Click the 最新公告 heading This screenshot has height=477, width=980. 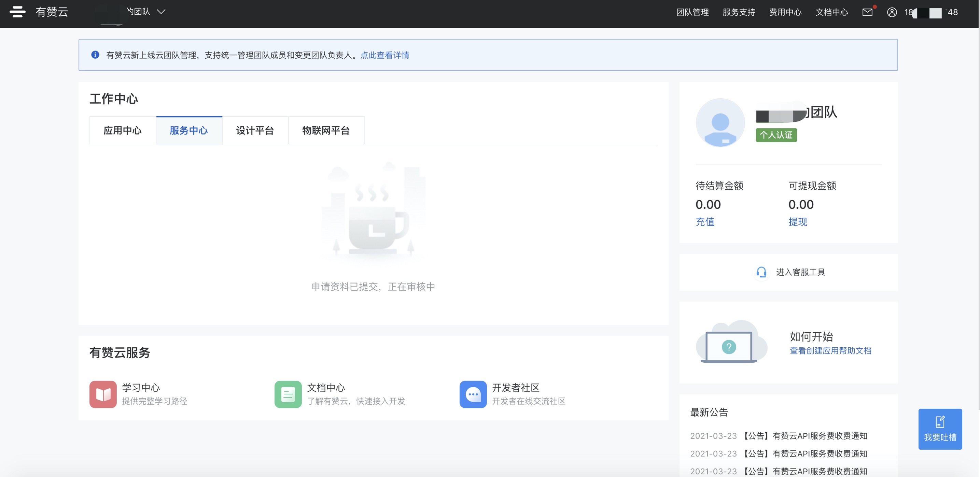coord(709,413)
